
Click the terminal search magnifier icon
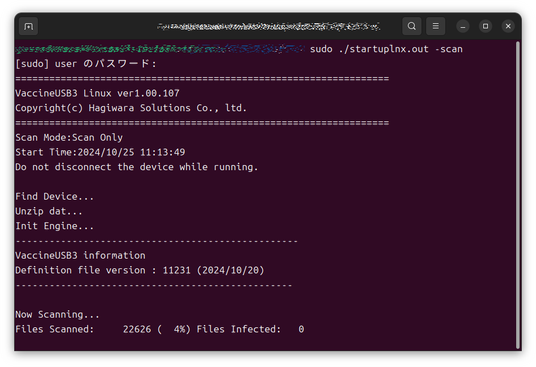[412, 26]
